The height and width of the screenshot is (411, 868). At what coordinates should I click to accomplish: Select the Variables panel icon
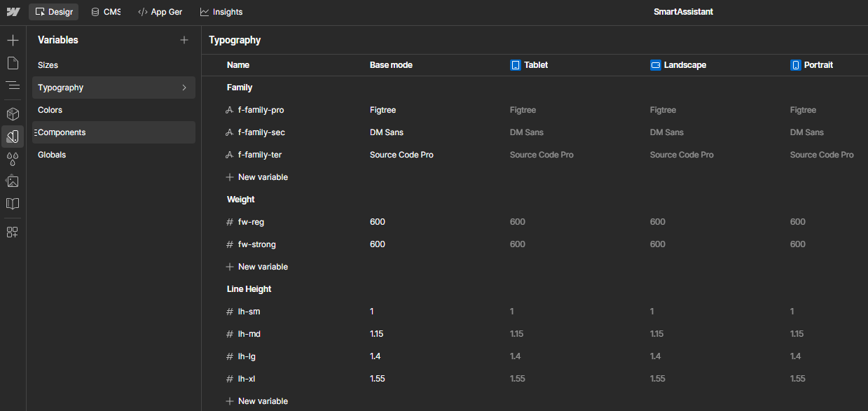click(x=13, y=136)
